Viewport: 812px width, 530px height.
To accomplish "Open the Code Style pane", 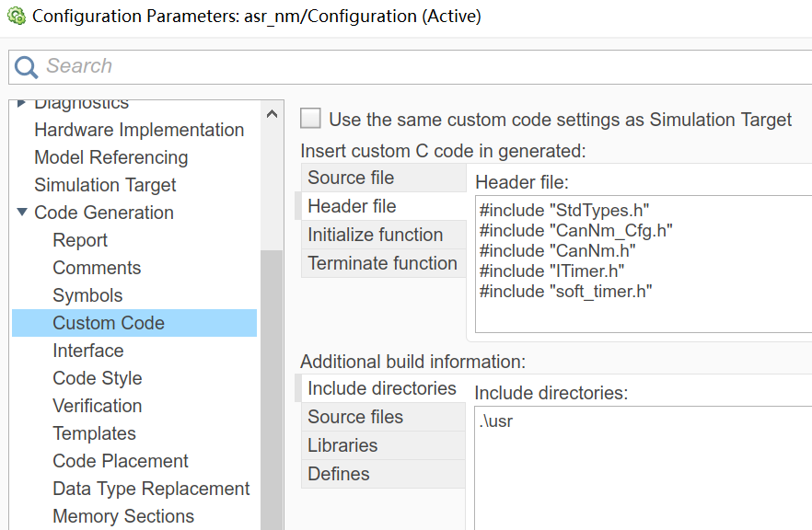I will pyautogui.click(x=98, y=378).
